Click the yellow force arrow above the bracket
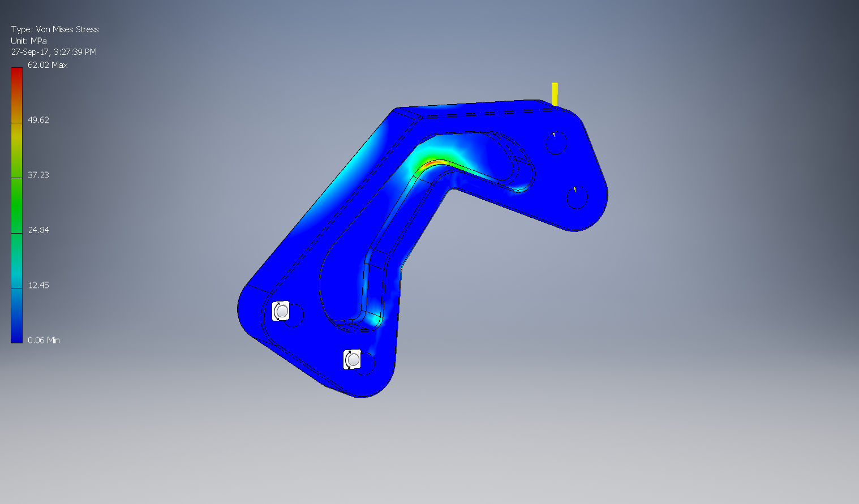 tap(555, 94)
